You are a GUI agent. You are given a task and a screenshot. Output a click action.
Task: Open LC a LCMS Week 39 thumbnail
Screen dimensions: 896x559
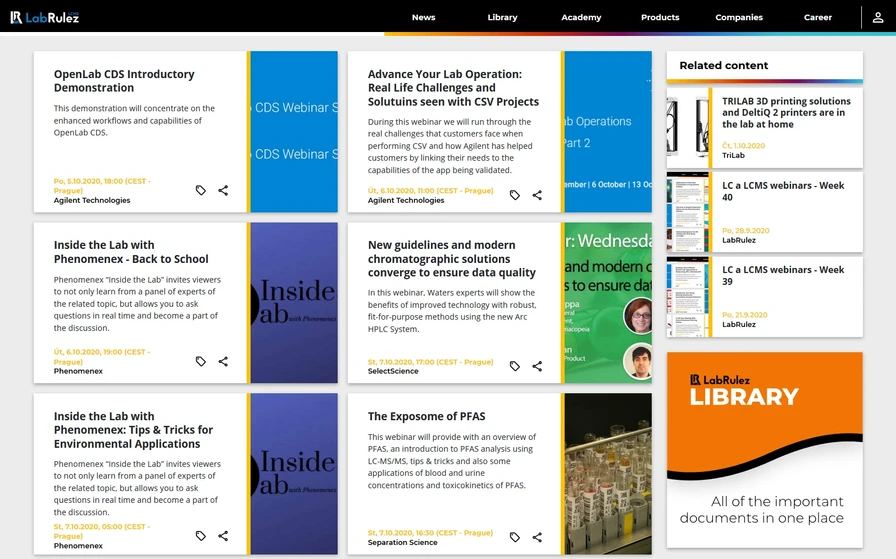687,296
